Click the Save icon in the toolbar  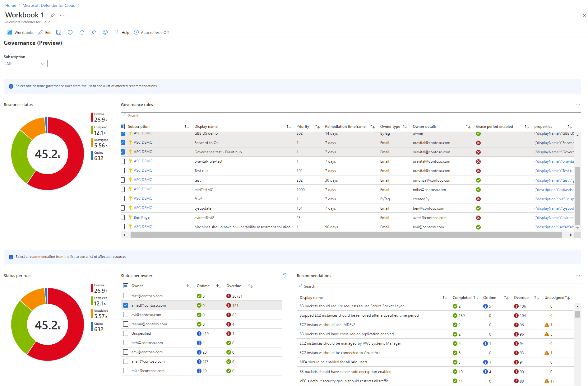(59, 32)
